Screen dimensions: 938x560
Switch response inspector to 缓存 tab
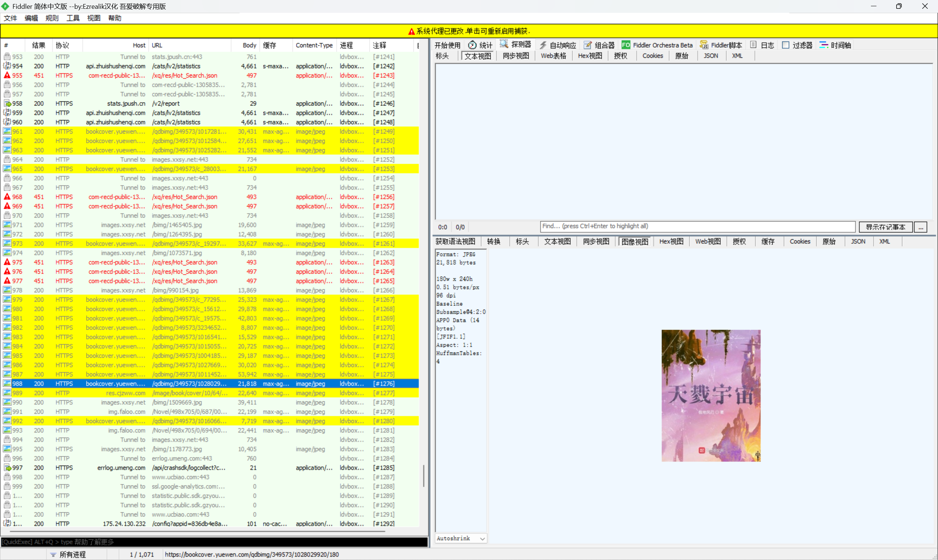pyautogui.click(x=768, y=241)
